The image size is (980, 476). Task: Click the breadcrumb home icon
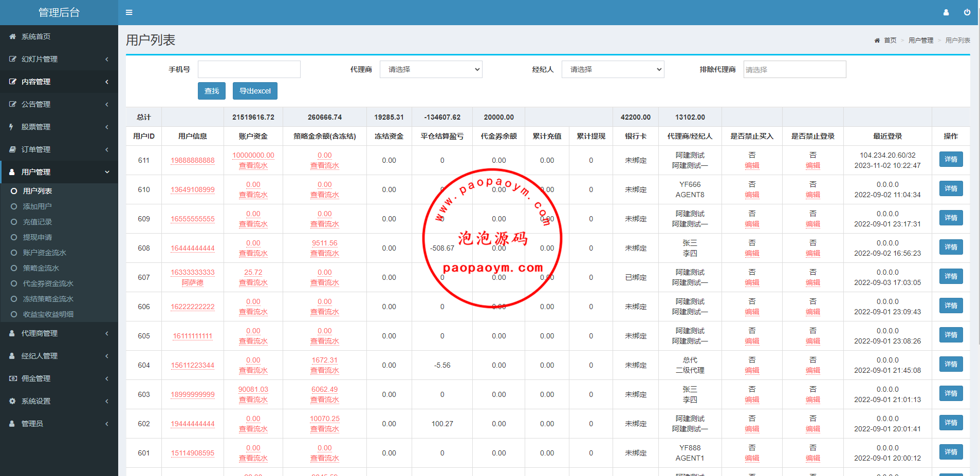point(877,40)
